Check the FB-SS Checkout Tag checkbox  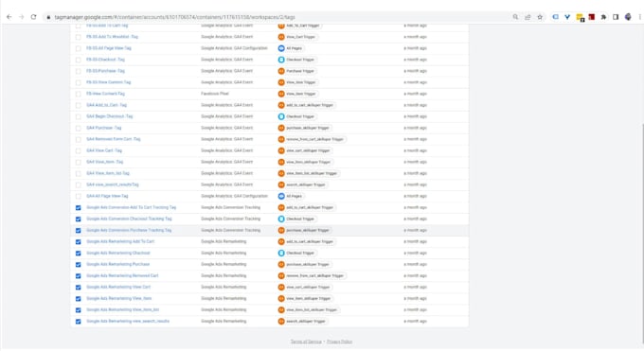point(78,60)
